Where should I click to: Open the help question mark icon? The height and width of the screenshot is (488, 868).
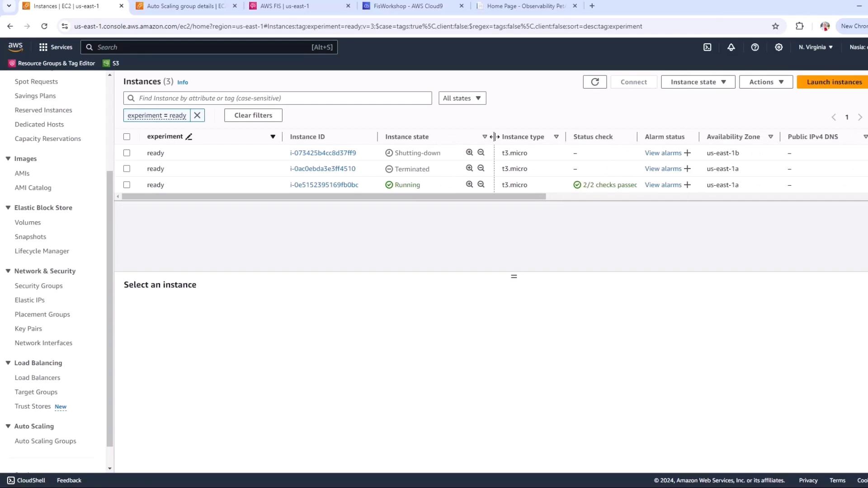[x=755, y=47]
